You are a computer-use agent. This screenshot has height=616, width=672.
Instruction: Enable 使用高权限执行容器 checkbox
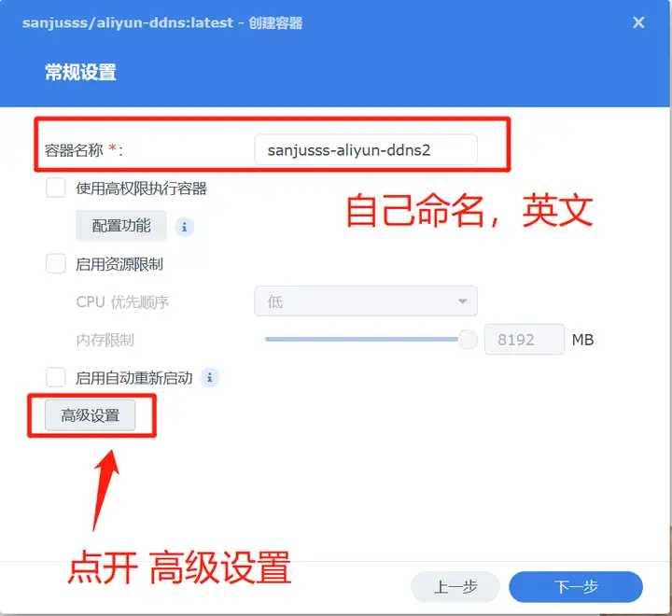pyautogui.click(x=56, y=188)
